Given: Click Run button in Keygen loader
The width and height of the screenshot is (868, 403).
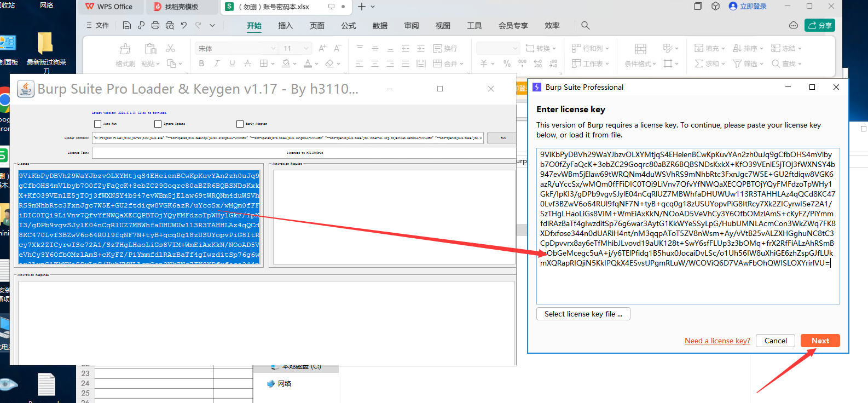Looking at the screenshot, I should [x=502, y=138].
